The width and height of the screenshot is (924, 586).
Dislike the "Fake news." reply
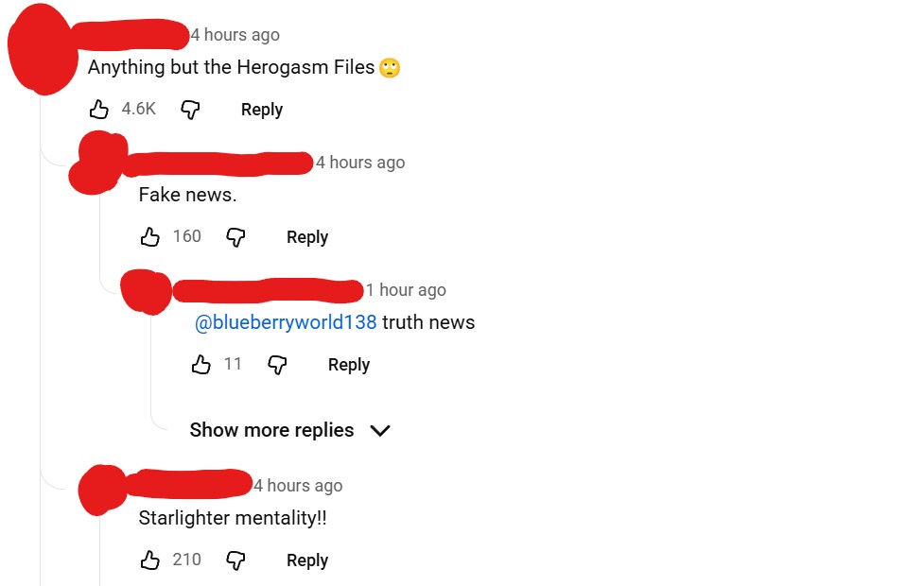tap(235, 237)
